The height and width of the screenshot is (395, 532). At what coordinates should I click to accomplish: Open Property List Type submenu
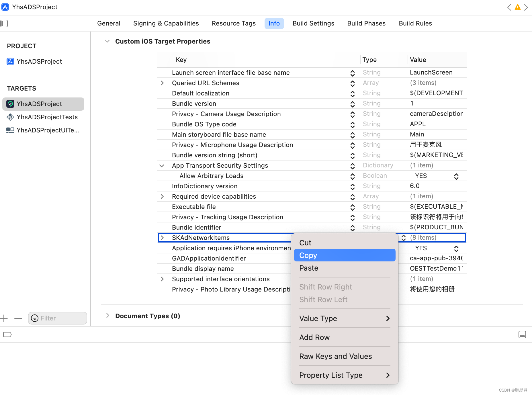coord(345,375)
